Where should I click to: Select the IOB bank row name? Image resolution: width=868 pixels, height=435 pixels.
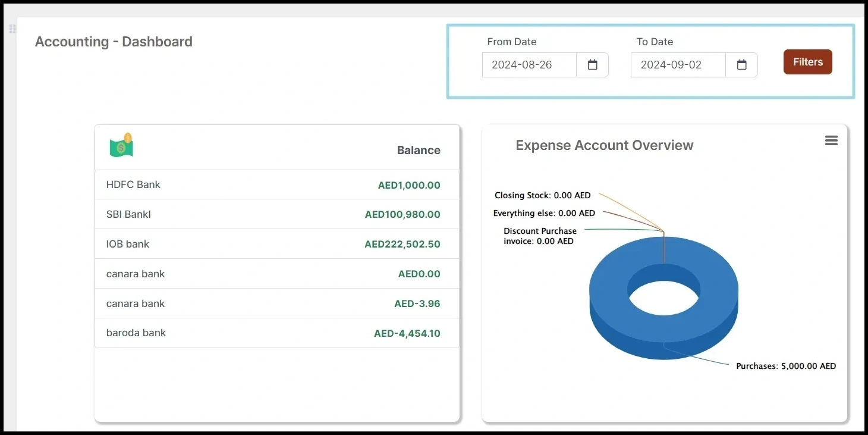pos(128,244)
